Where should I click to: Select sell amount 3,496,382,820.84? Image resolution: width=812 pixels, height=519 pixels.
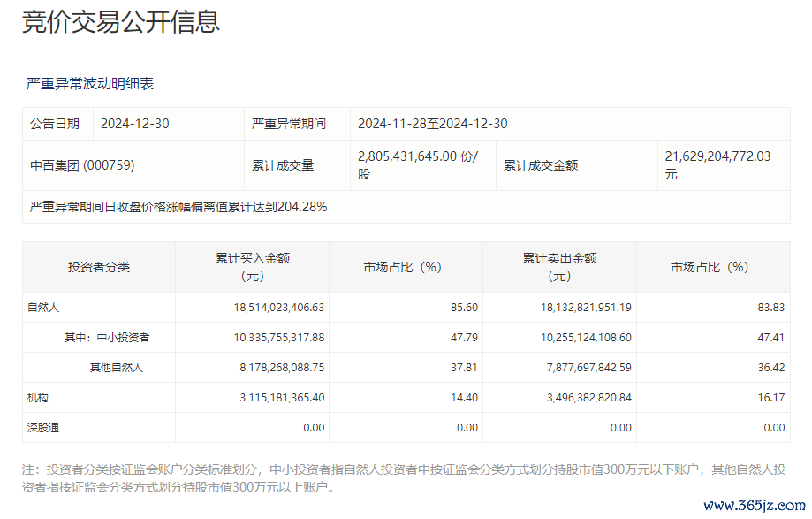(588, 398)
